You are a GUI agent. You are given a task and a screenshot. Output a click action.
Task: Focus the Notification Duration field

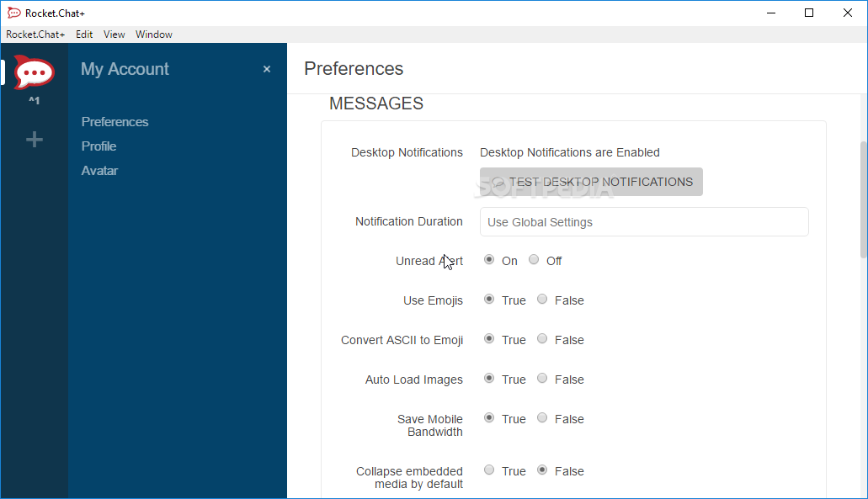click(644, 222)
